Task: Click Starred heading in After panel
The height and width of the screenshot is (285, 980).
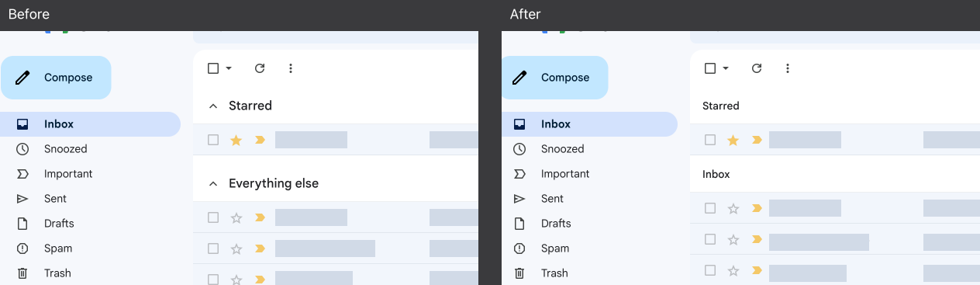Action: click(x=721, y=106)
